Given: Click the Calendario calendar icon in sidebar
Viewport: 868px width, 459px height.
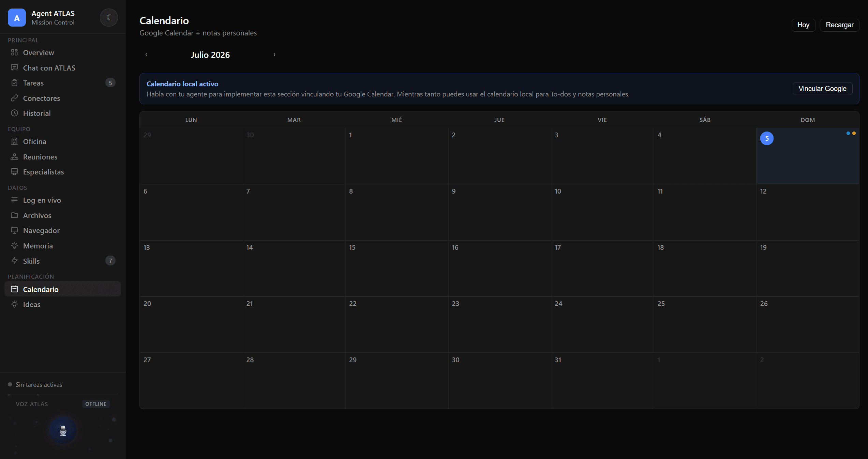Looking at the screenshot, I should [x=14, y=289].
